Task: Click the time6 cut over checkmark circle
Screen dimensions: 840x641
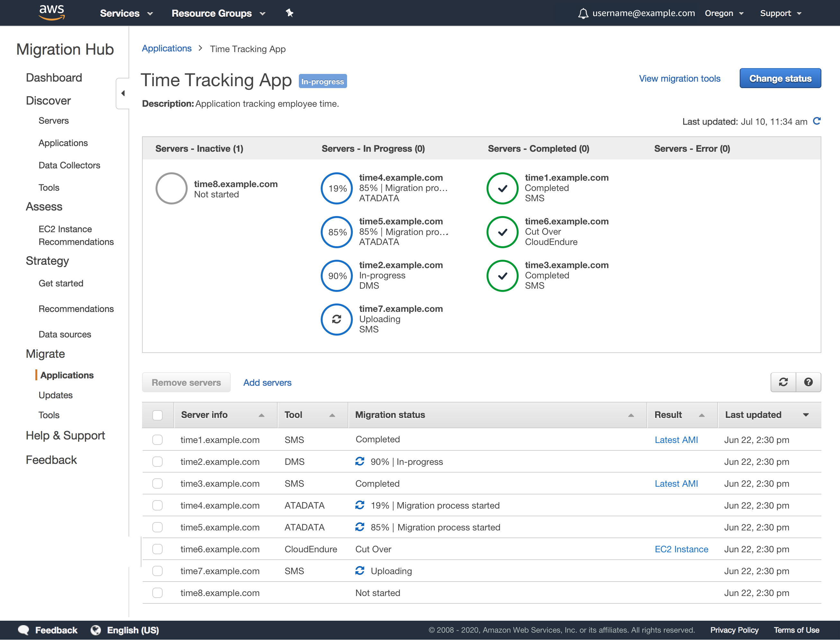Action: click(x=503, y=232)
